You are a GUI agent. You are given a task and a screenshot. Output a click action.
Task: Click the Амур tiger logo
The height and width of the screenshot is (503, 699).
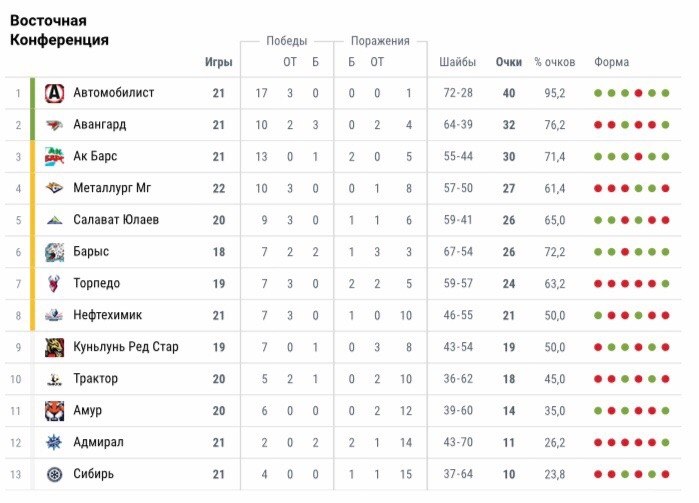[x=54, y=410]
